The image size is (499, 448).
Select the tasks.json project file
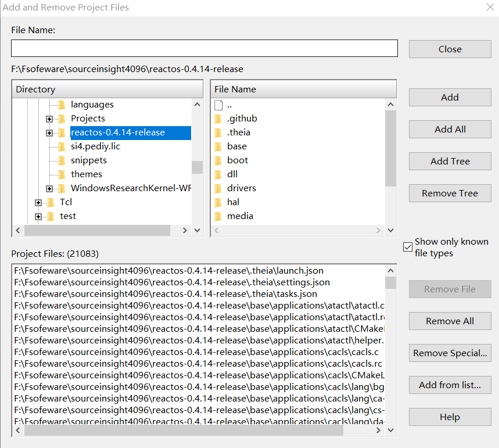coord(166,294)
